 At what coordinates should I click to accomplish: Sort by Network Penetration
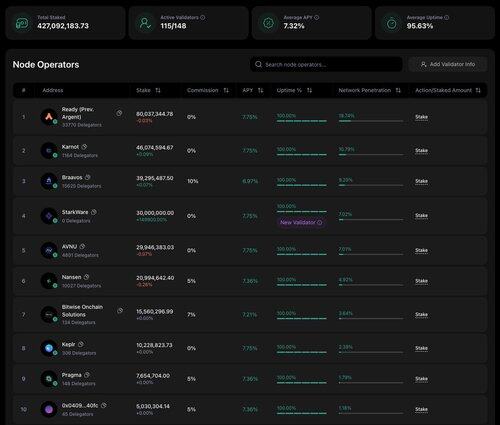click(398, 90)
